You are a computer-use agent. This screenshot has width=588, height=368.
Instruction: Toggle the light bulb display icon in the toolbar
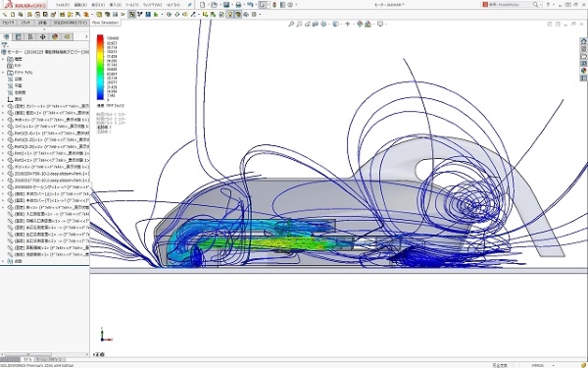pyautogui.click(x=230, y=15)
